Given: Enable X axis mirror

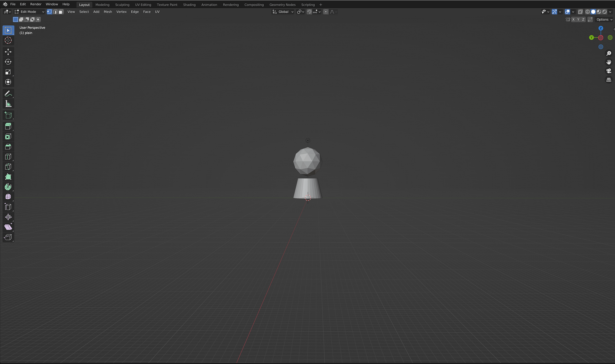Looking at the screenshot, I should click(573, 20).
